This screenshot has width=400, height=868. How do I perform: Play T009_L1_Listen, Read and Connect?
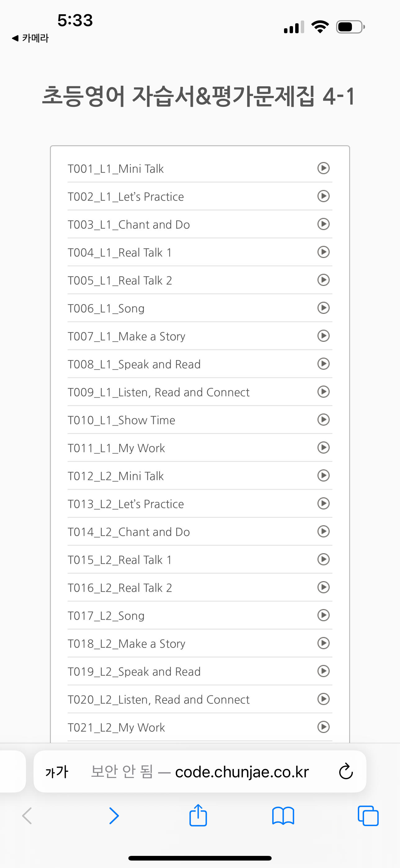tap(323, 391)
